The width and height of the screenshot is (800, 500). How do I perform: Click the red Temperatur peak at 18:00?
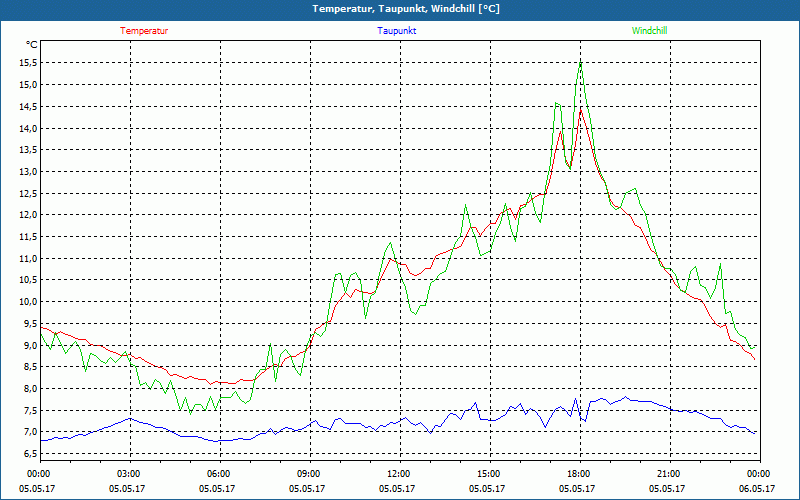pos(581,110)
